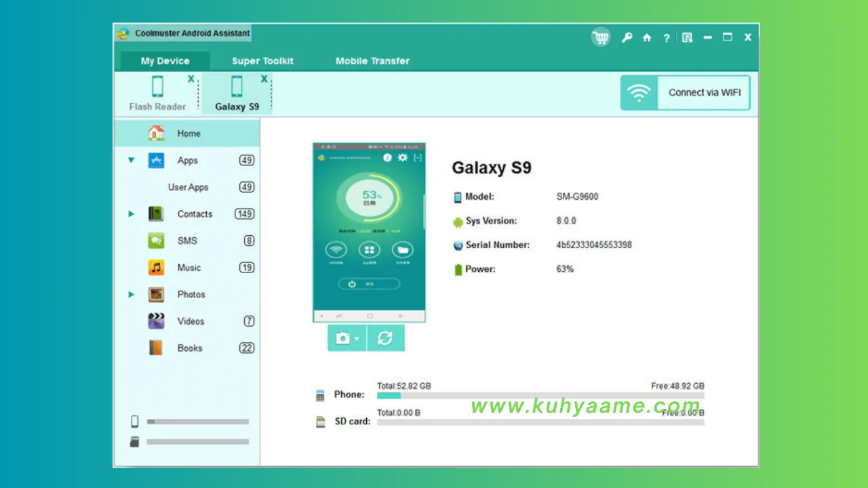Open the Super Toolkit tab
Screen dimensions: 868x488
click(x=262, y=60)
